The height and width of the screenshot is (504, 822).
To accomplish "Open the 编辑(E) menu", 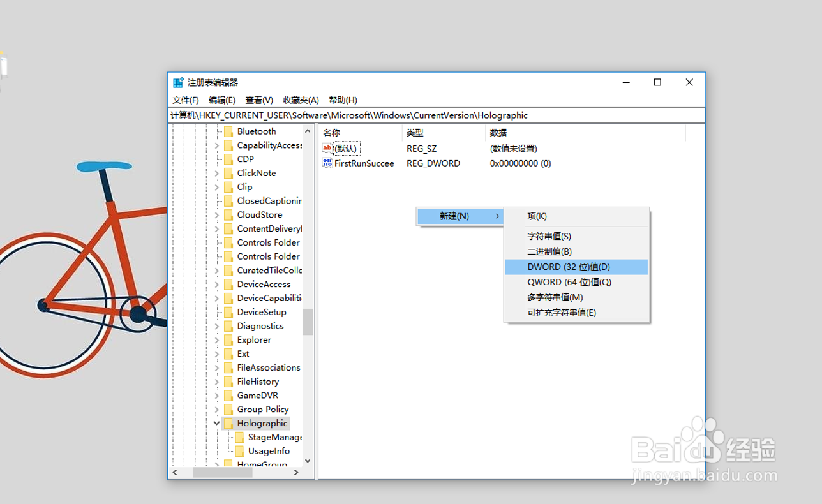I will [x=222, y=100].
